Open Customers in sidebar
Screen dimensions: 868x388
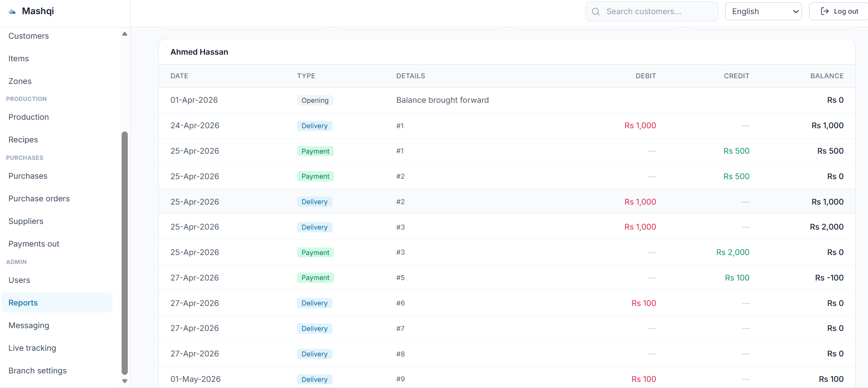(28, 36)
